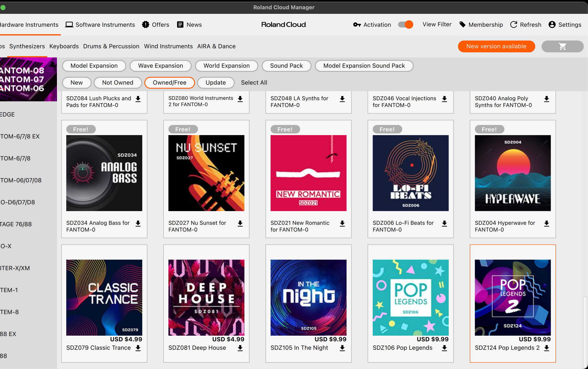588x369 pixels.
Task: Download SDZ048 LA Synths pack
Action: point(342,99)
